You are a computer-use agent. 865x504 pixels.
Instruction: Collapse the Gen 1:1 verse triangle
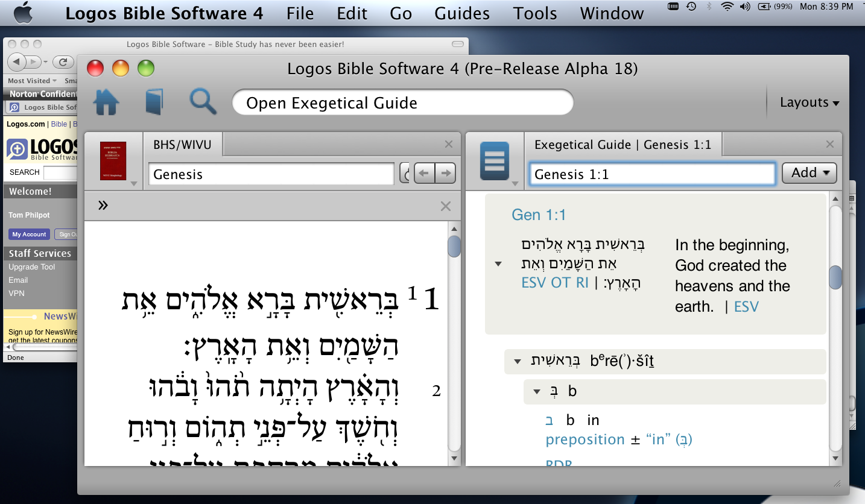click(498, 264)
